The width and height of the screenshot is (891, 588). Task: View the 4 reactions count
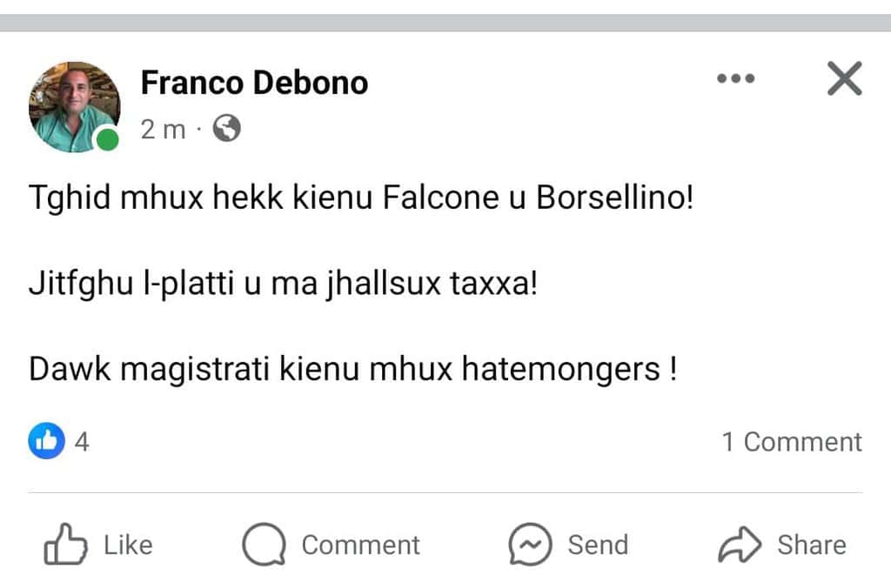click(x=82, y=442)
